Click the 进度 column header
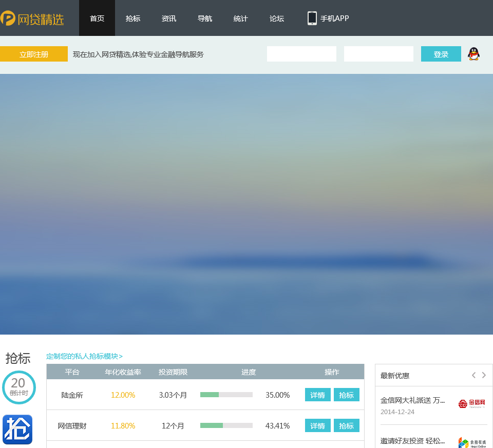The height and width of the screenshot is (448, 493). [x=249, y=372]
